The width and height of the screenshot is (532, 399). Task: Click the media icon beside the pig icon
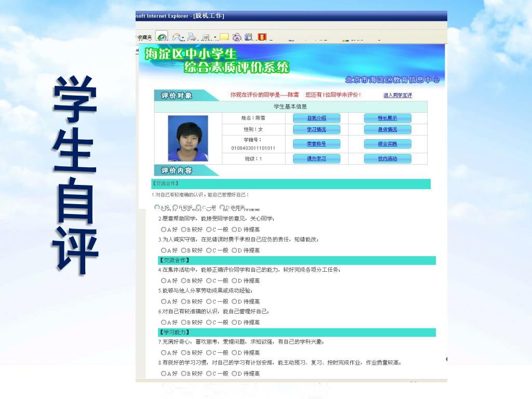coord(249,37)
